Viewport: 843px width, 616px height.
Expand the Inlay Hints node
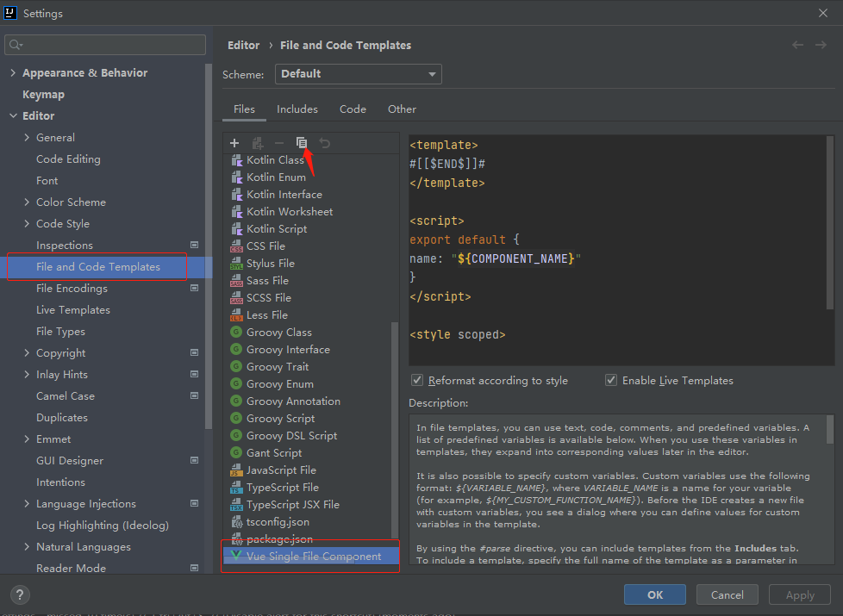(x=27, y=374)
